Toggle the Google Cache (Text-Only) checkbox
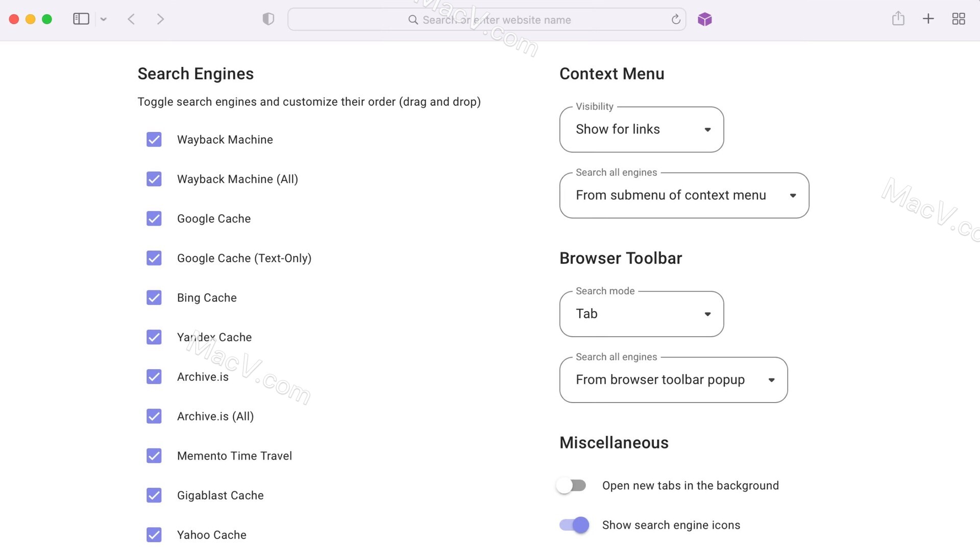The image size is (980, 551). 154,258
